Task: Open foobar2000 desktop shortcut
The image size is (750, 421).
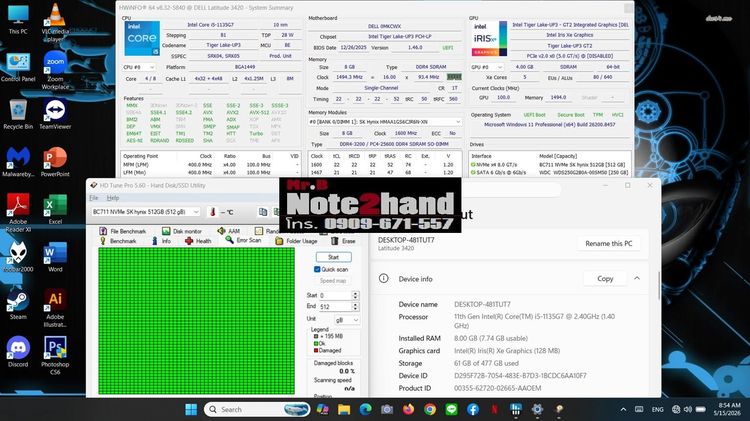Action: (18, 256)
